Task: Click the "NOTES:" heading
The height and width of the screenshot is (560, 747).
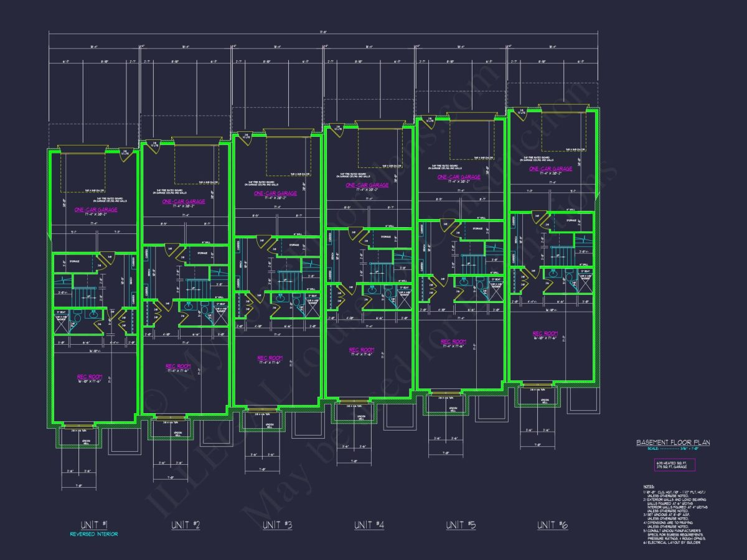Action: click(x=649, y=487)
